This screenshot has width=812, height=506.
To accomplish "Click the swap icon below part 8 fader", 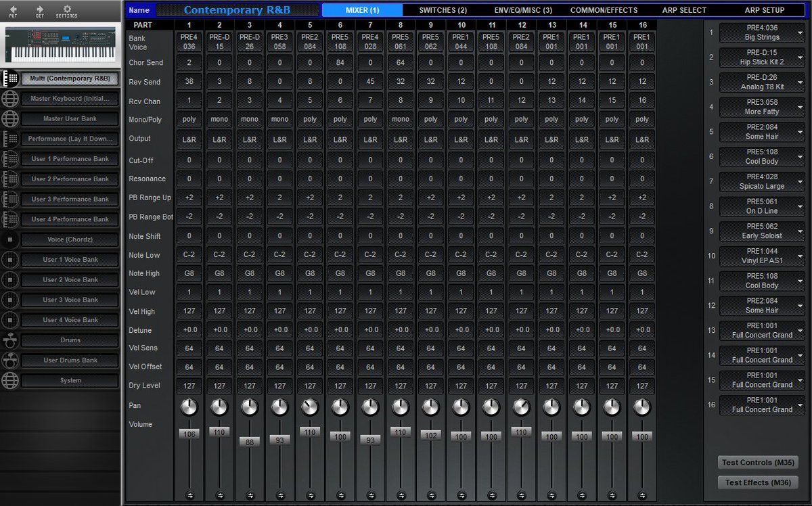I will click(401, 495).
